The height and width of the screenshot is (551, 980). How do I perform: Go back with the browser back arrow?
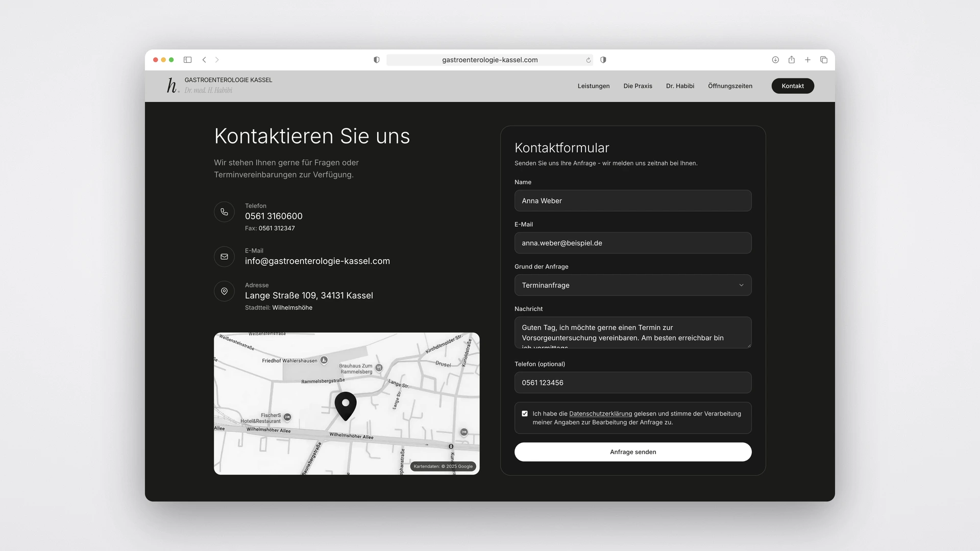pos(204,60)
